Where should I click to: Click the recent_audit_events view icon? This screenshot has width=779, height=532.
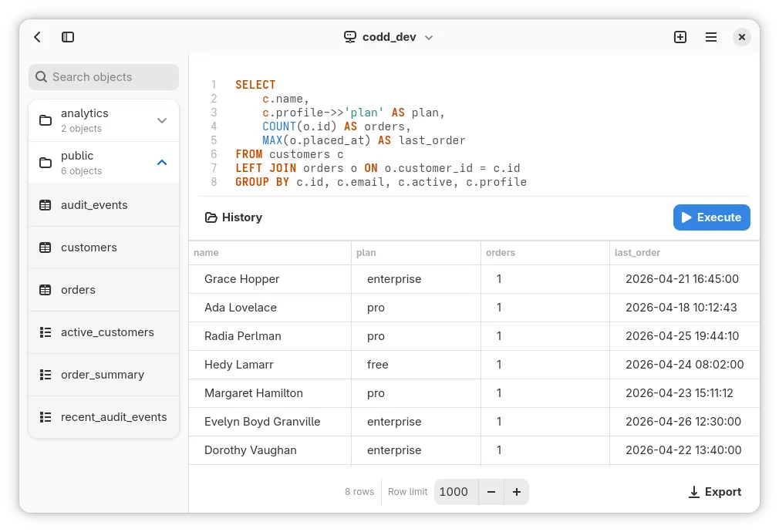[46, 417]
